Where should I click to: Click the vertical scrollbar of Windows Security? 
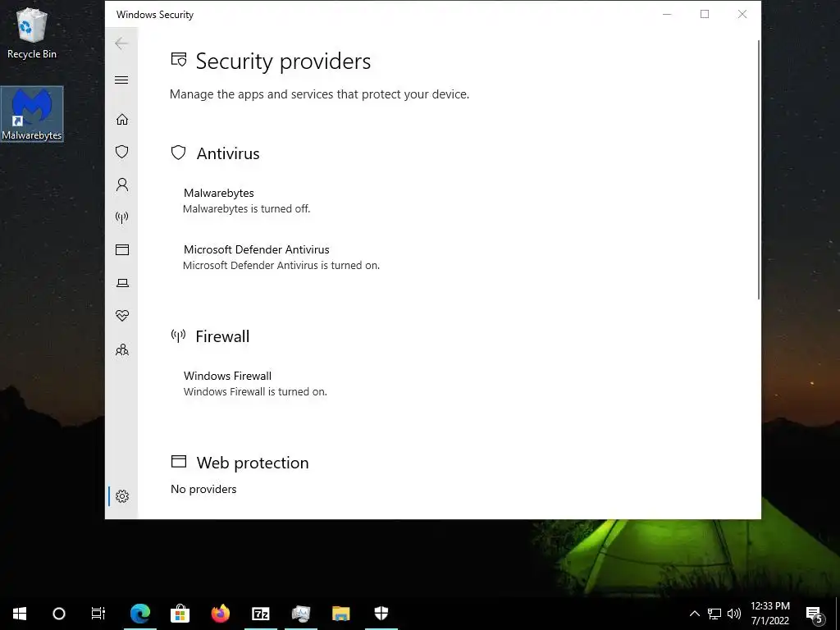coord(759,169)
